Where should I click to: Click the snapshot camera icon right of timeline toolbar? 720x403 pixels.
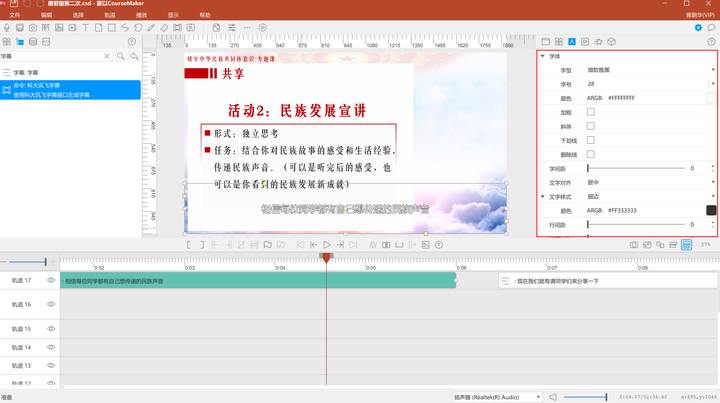point(634,245)
